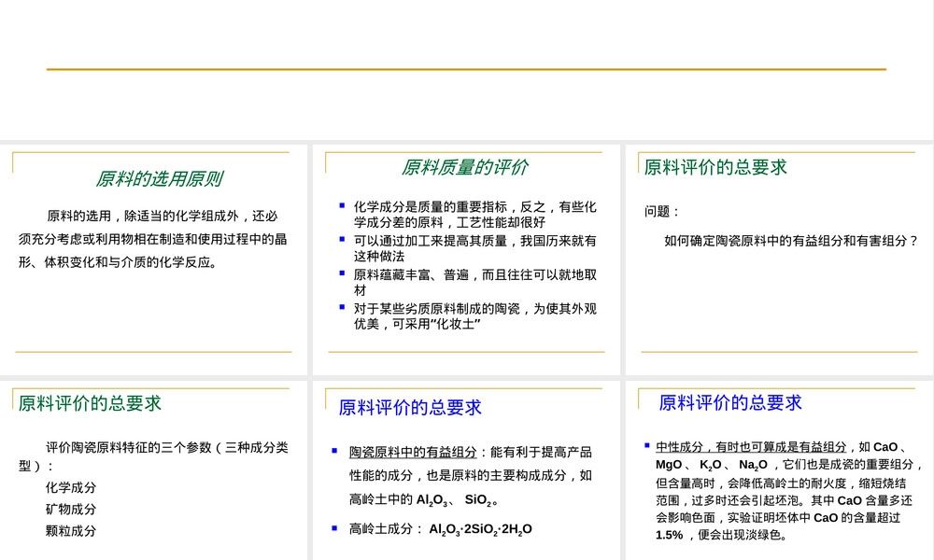Screen dimensions: 934x560
Task: Click the blue title 原料评价的总要求 above 陶瓷原料中的有益组分
Action: [x=410, y=408]
